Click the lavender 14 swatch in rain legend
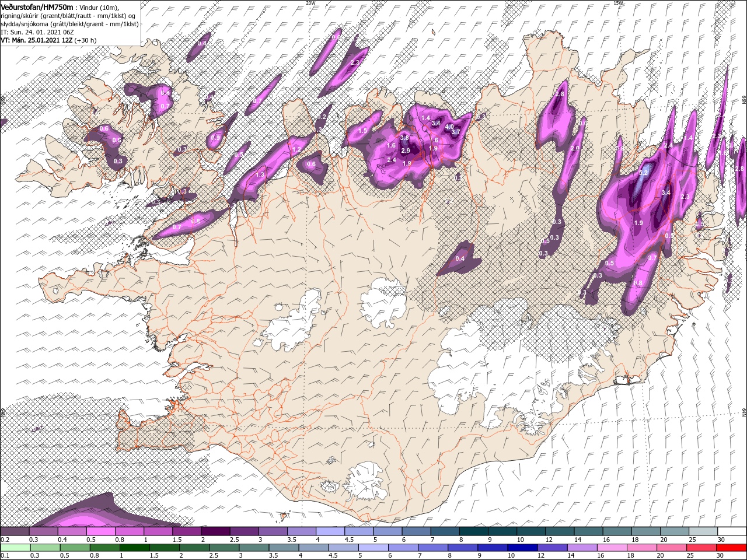Viewport: 747px width, 560px height. (582, 548)
